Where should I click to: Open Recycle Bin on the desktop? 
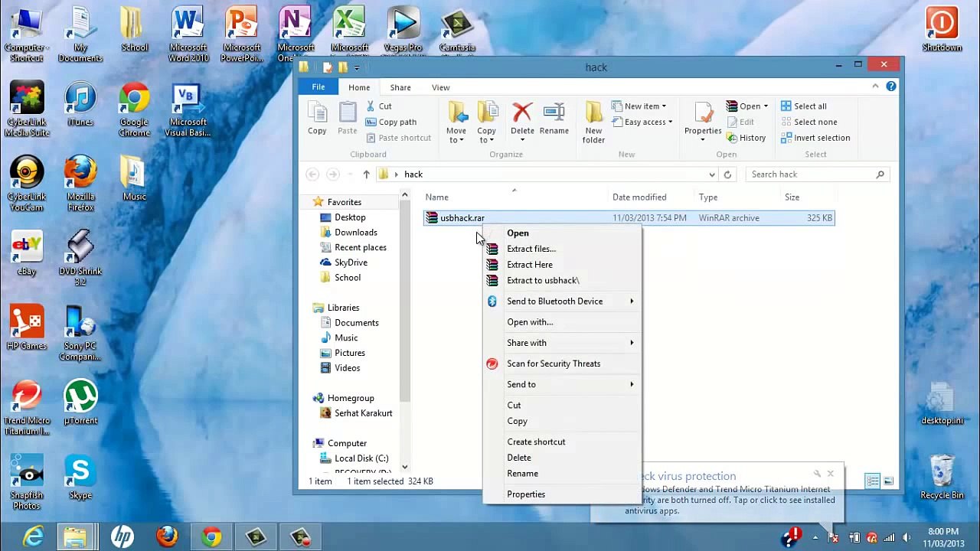[942, 477]
